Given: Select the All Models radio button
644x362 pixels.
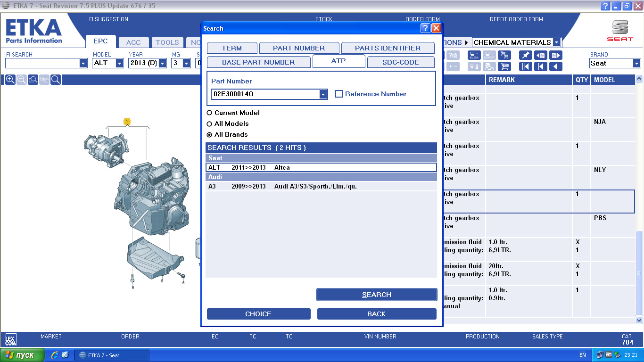Looking at the screenshot, I should (209, 124).
